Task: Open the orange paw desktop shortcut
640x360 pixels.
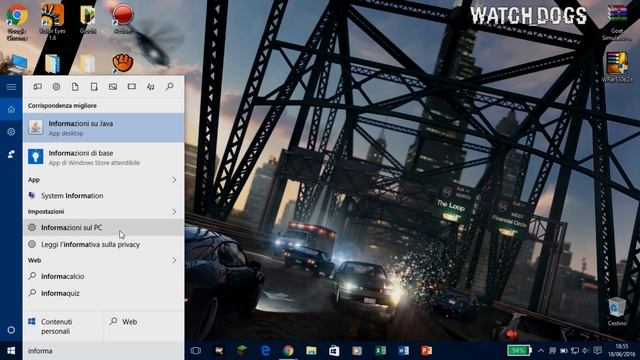Action: click(x=123, y=63)
